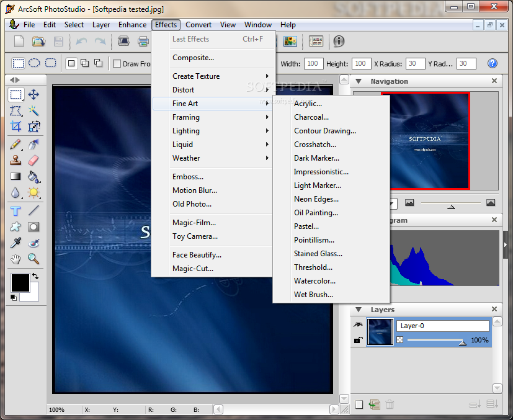Open a file using the folder icon
The image size is (513, 420).
[x=38, y=41]
